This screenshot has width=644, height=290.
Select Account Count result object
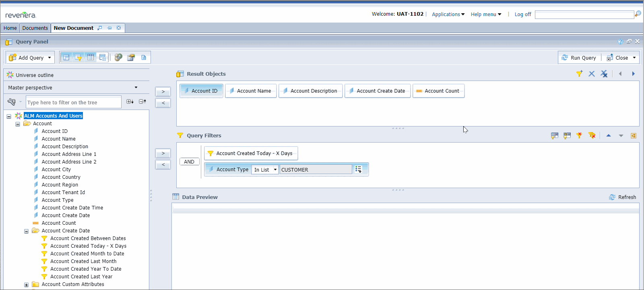tap(438, 91)
